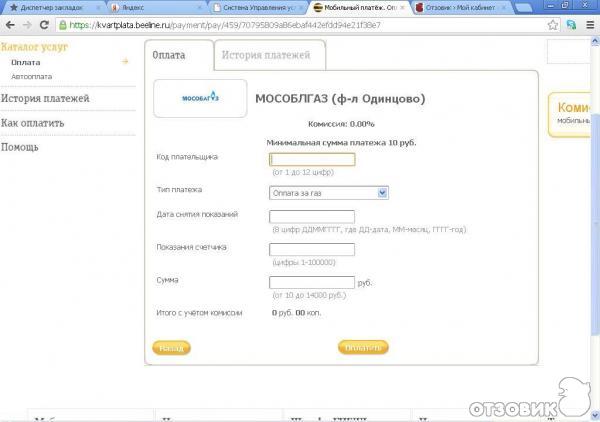Open the Тип платежа dropdown

(x=329, y=193)
